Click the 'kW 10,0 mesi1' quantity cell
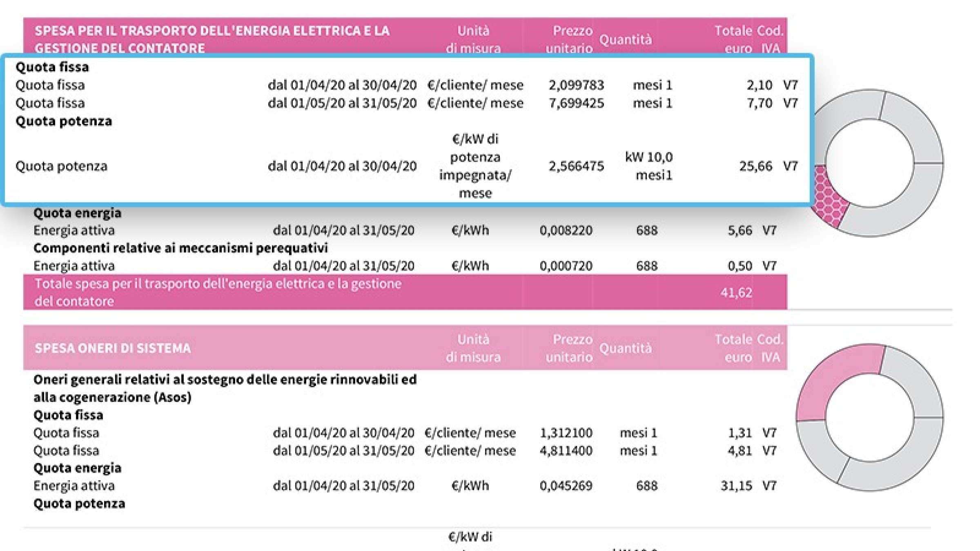The width and height of the screenshot is (980, 551). coord(649,166)
